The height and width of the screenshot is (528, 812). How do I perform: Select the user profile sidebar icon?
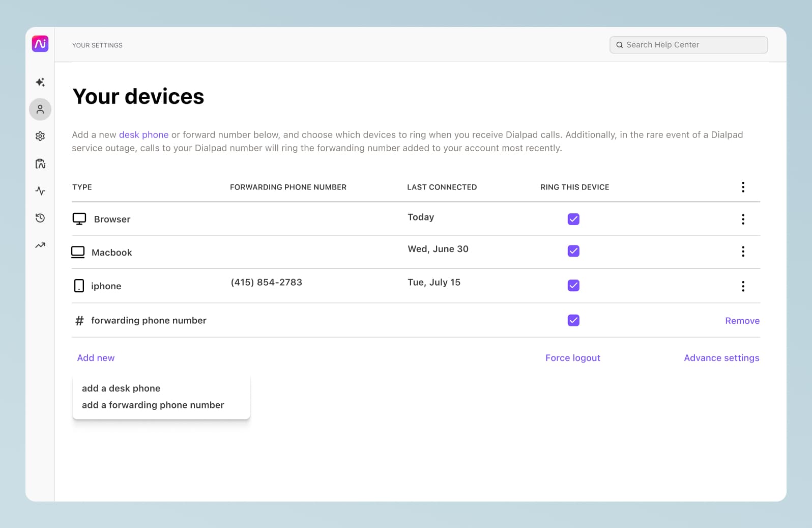click(x=40, y=109)
